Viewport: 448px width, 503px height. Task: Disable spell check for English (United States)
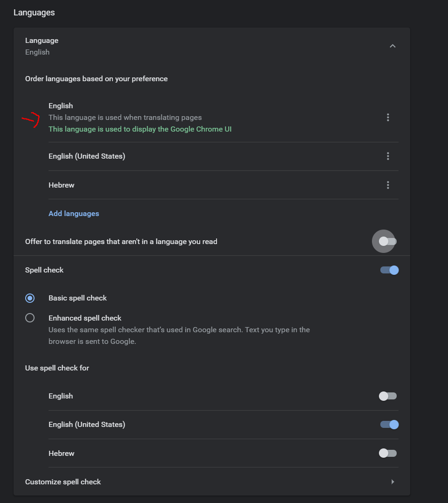[x=389, y=425]
